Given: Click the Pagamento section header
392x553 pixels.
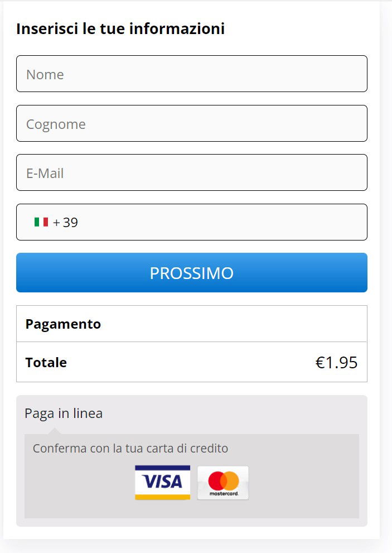Looking at the screenshot, I should [x=63, y=324].
